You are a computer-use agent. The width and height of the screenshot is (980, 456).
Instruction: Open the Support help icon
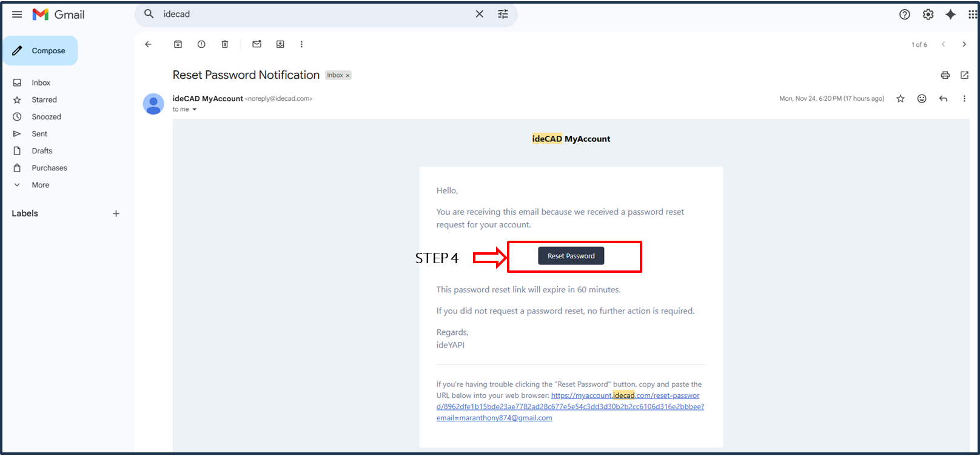(x=905, y=15)
